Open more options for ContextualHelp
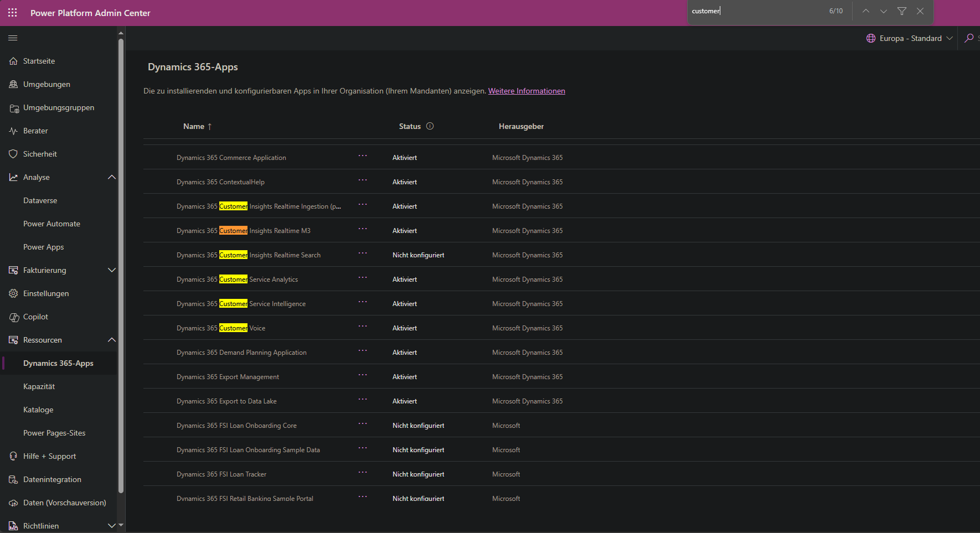 363,180
